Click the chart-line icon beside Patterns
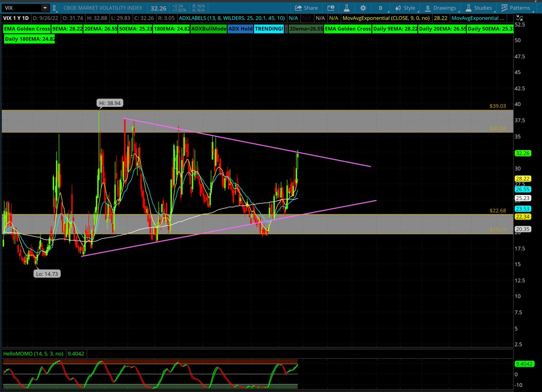Image resolution: width=542 pixels, height=392 pixels. 505,8
